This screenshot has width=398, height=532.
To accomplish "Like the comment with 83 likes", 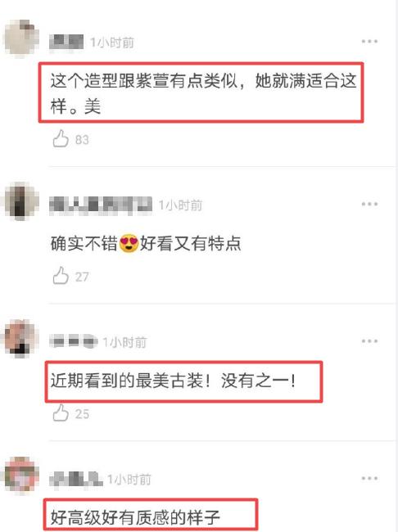I will coord(61,138).
